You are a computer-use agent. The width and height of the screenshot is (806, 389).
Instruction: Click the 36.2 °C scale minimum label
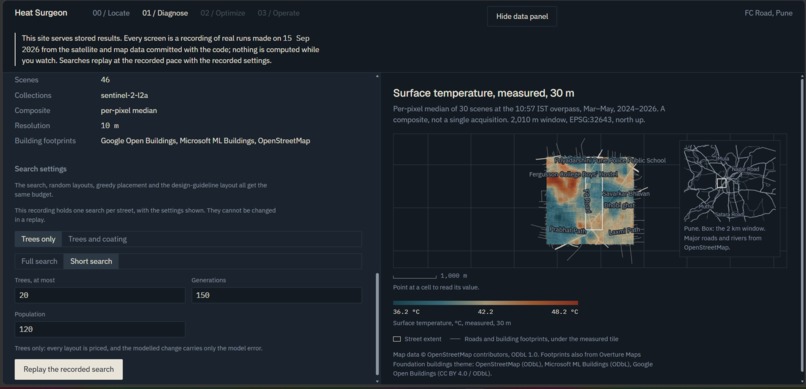[x=406, y=312]
